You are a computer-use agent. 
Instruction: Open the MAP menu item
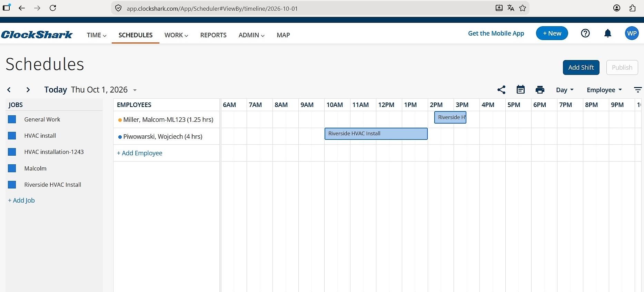click(283, 35)
